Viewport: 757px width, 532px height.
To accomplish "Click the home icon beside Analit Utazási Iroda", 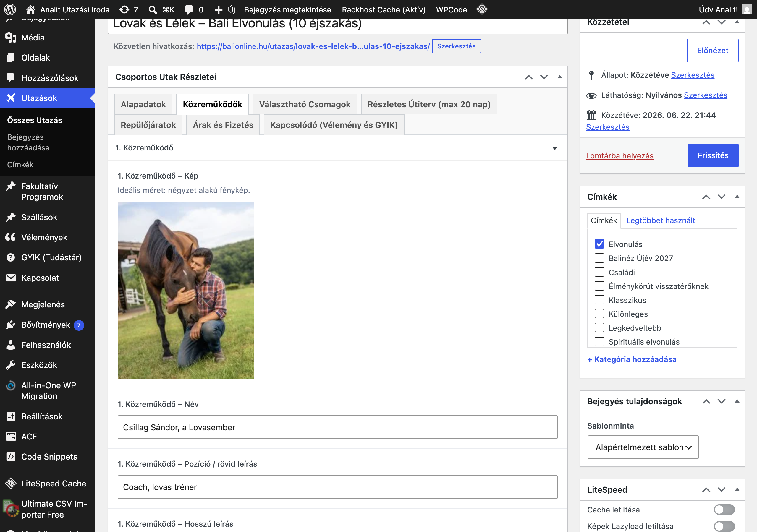I will 31,9.
